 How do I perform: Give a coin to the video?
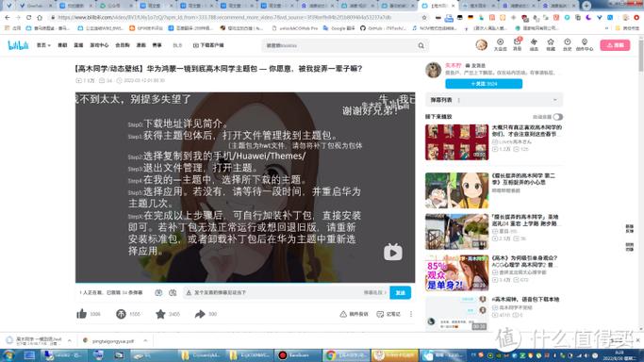pos(121,314)
